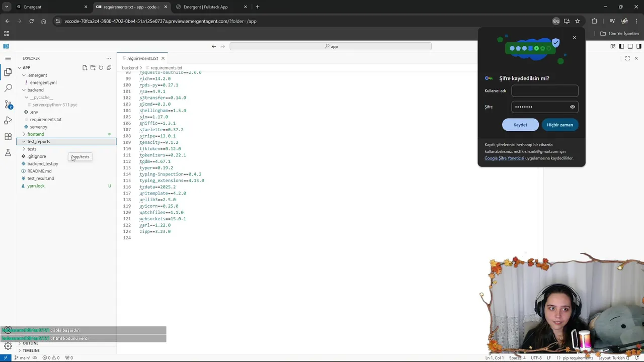
Task: Open Tüm Yer İşaretleri bookmarks folder
Action: click(620, 34)
